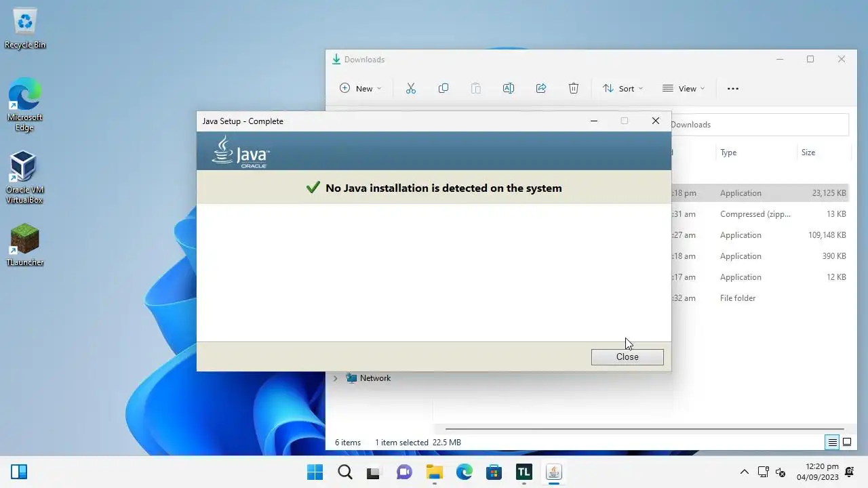Open Microsoft Store from the taskbar
Screen dimensions: 868x488
494,472
